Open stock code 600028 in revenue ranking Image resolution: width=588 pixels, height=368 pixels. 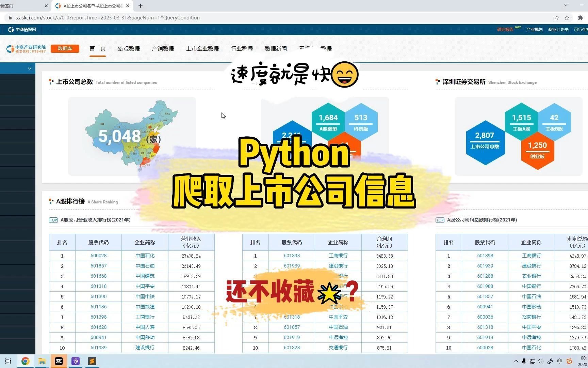[x=98, y=256]
